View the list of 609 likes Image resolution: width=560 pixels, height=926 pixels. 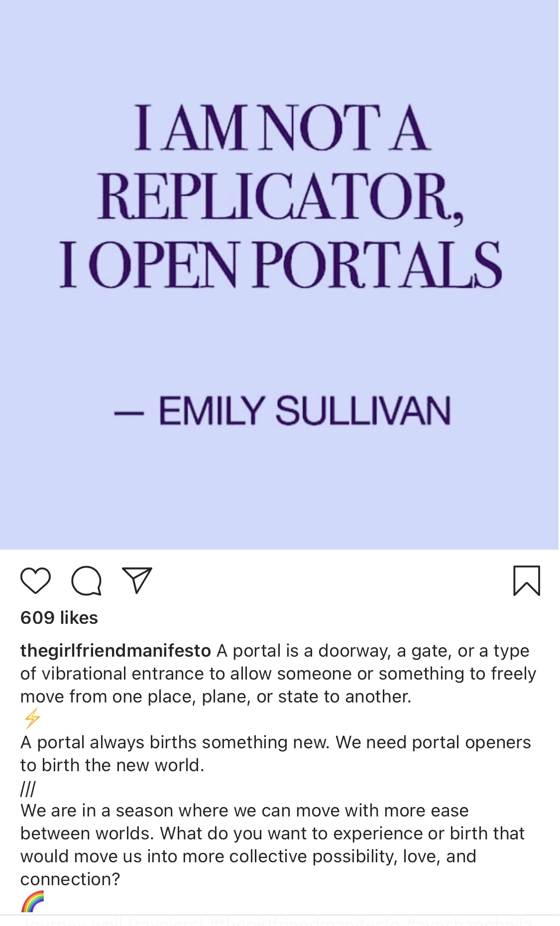coord(59,618)
